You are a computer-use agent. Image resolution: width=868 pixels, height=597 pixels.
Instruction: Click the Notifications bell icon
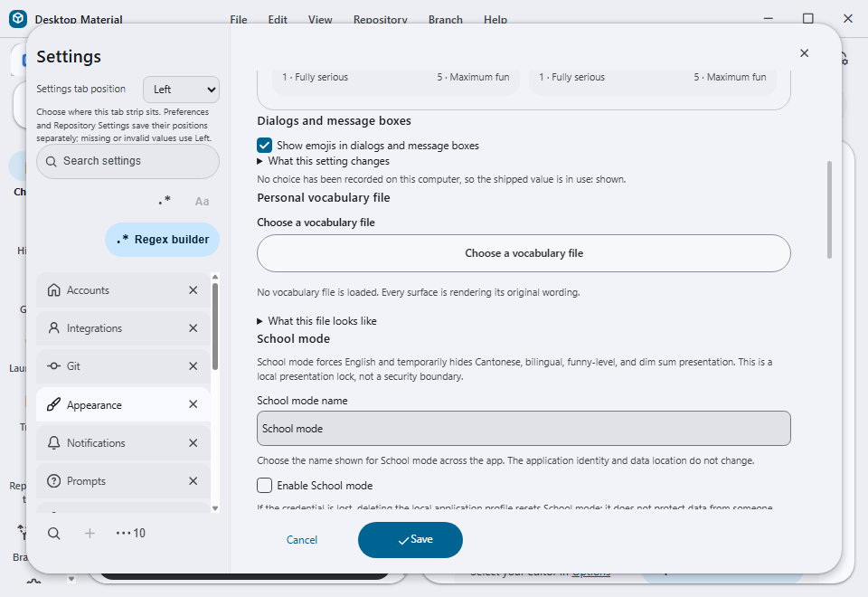(53, 442)
